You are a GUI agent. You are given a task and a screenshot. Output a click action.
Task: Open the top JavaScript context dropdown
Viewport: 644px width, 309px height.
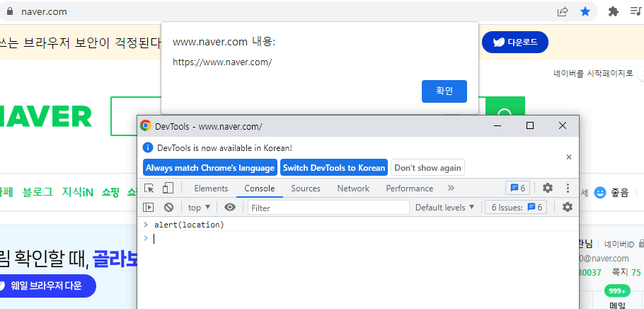pos(199,208)
